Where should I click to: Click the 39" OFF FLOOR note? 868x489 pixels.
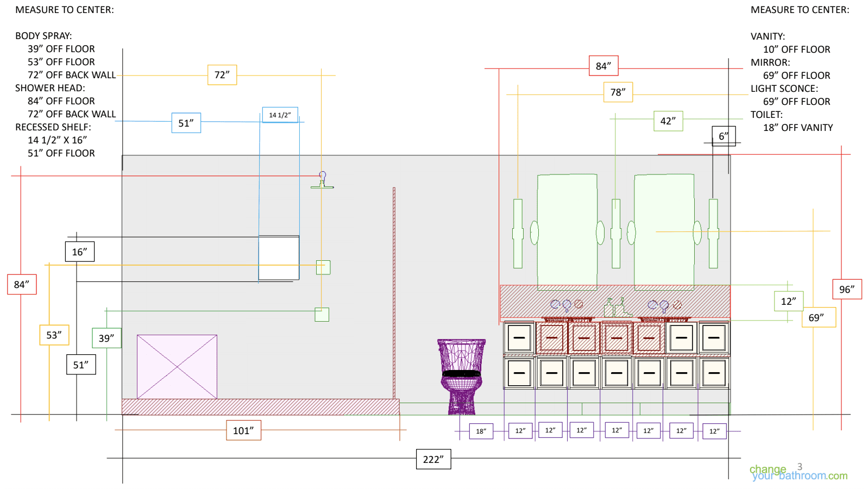(x=61, y=49)
